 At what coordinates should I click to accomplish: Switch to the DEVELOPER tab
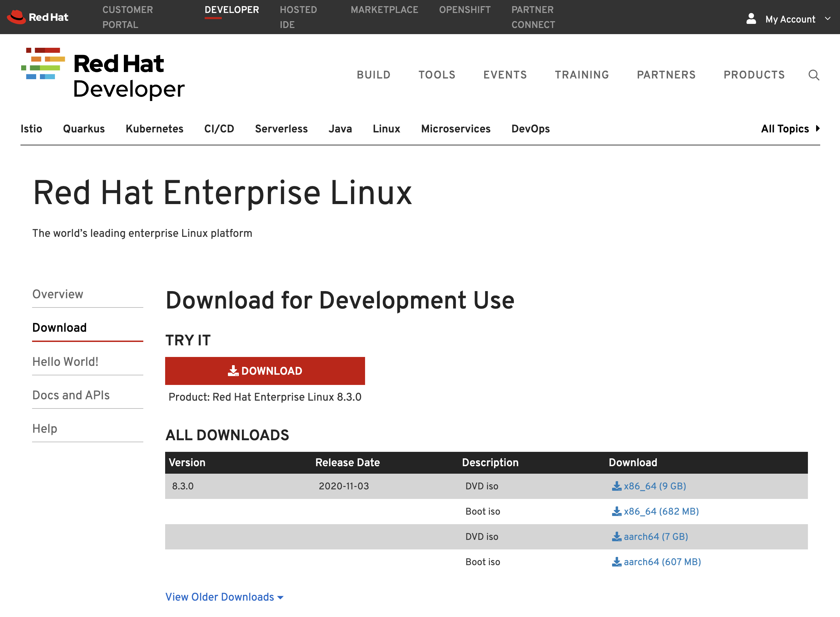coord(231,10)
